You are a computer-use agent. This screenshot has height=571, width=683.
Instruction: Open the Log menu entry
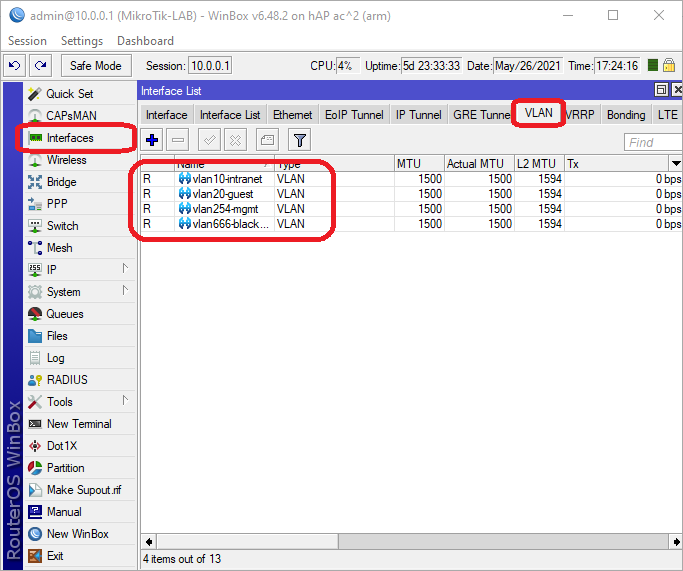coord(80,358)
